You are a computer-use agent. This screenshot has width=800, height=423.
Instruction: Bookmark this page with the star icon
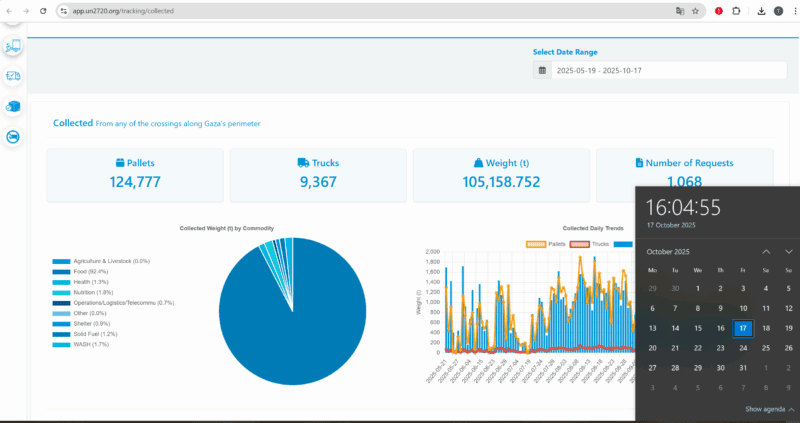695,11
